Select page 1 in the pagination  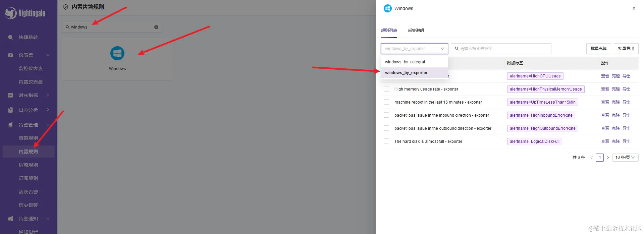coord(600,158)
